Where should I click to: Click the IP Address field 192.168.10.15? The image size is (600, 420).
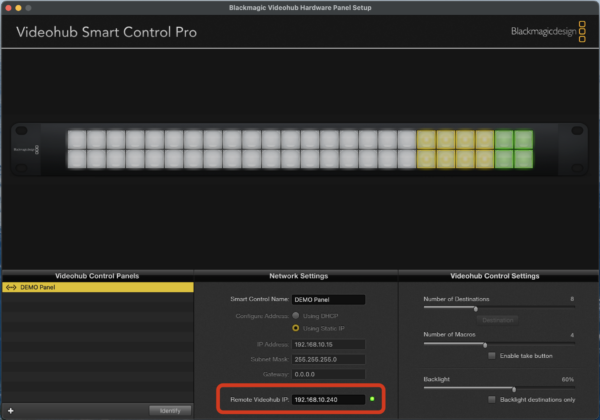click(328, 344)
